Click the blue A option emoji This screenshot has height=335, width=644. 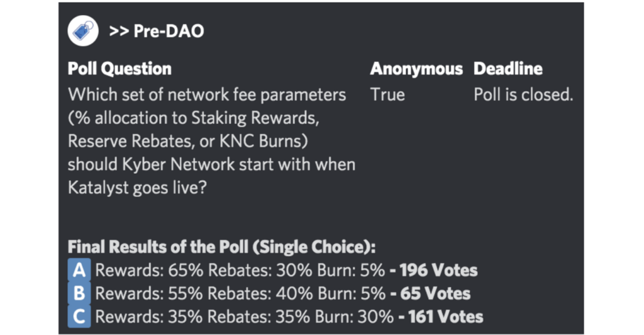pos(79,270)
